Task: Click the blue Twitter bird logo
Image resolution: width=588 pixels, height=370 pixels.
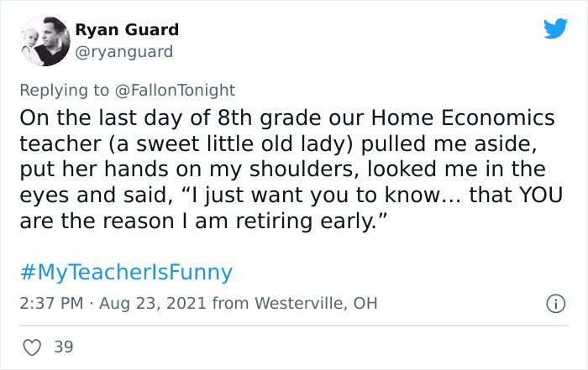Action: [555, 28]
